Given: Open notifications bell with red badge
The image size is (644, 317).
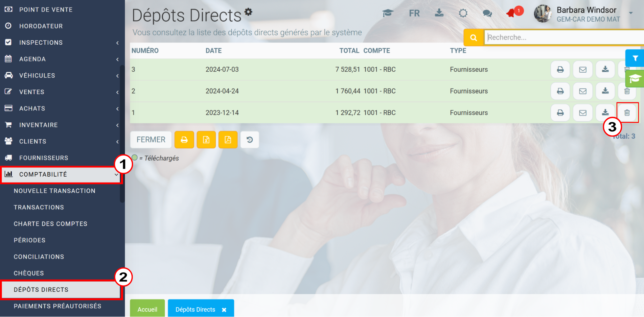Looking at the screenshot, I should click(511, 13).
